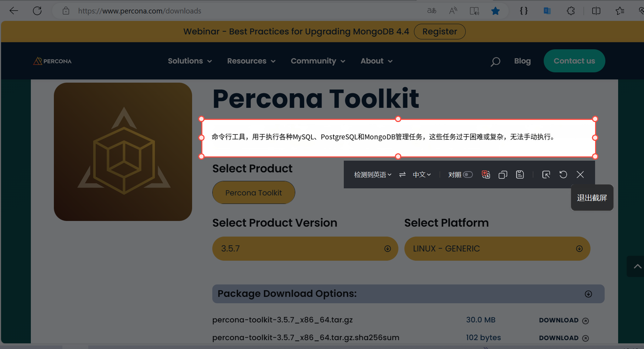Copy the translated text
The width and height of the screenshot is (644, 349).
click(x=503, y=174)
